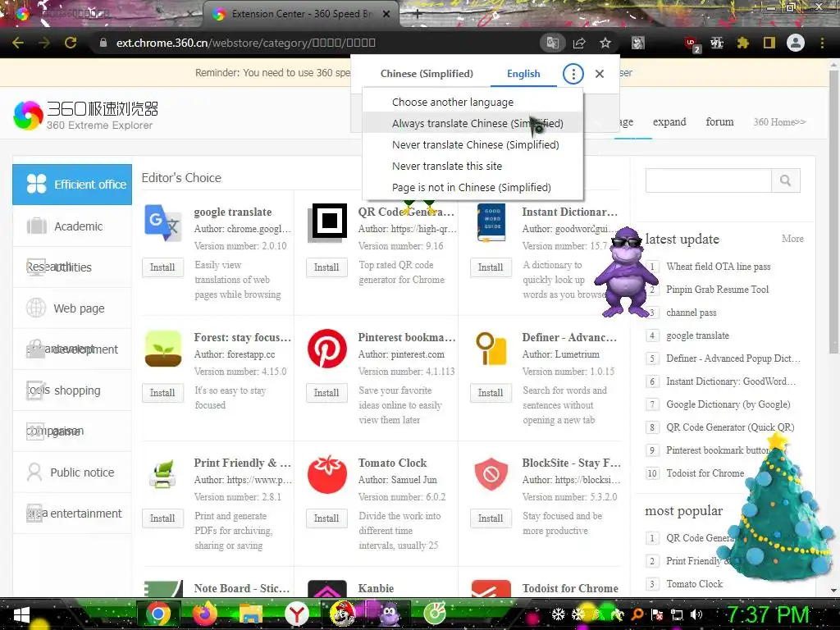
Task: Select Never translate this site
Action: (472, 166)
